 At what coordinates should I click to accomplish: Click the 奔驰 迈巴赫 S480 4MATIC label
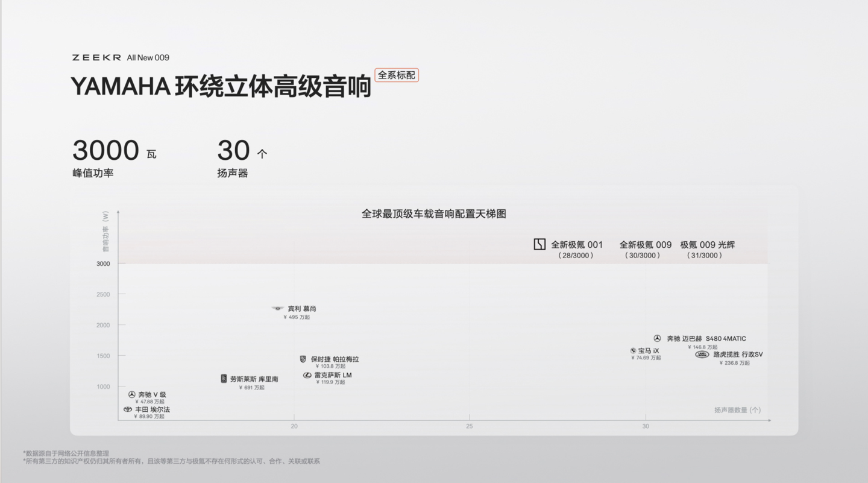tap(706, 339)
